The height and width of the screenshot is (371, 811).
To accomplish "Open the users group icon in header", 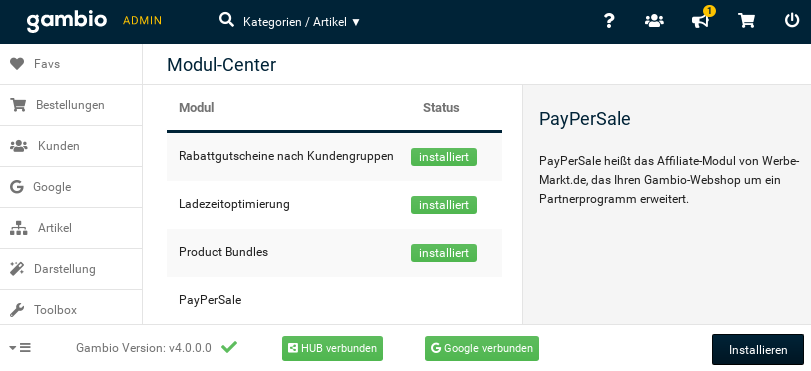I will click(x=654, y=21).
